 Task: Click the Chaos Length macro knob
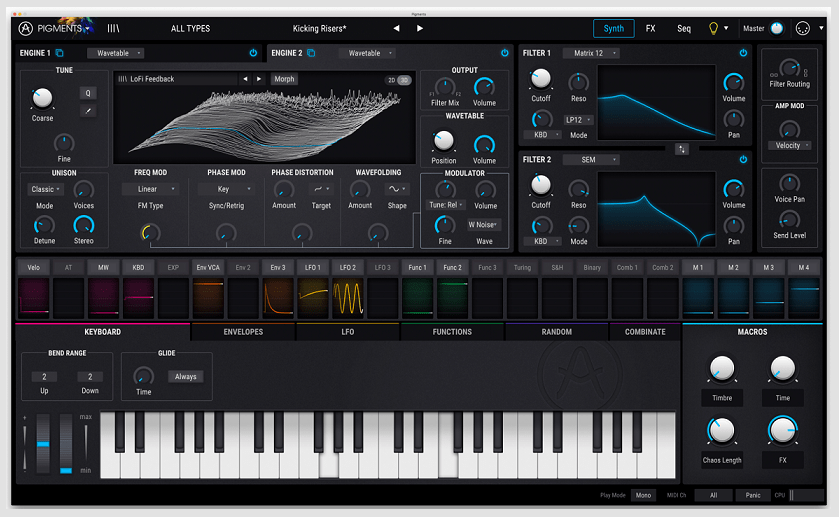pos(722,430)
